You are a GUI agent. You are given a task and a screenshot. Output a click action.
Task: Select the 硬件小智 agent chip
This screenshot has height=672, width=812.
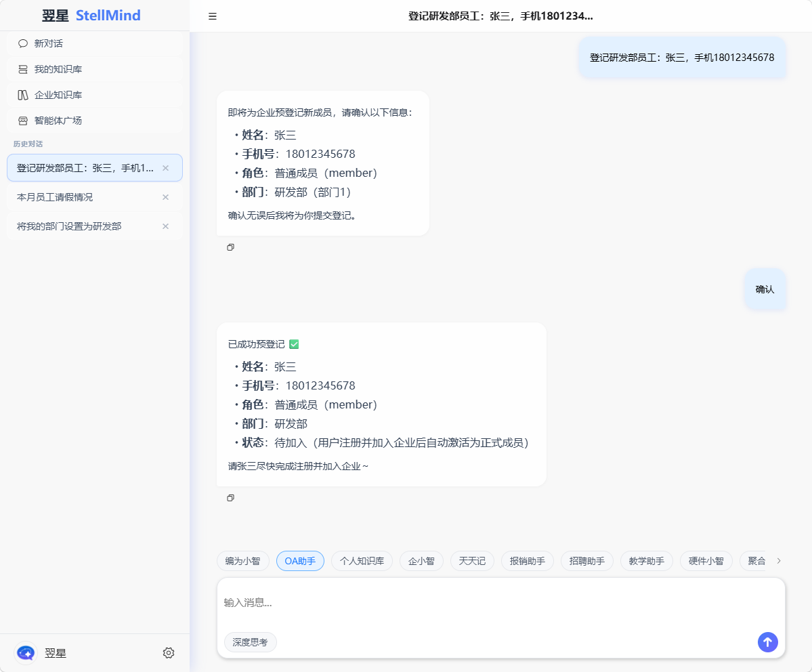point(706,561)
